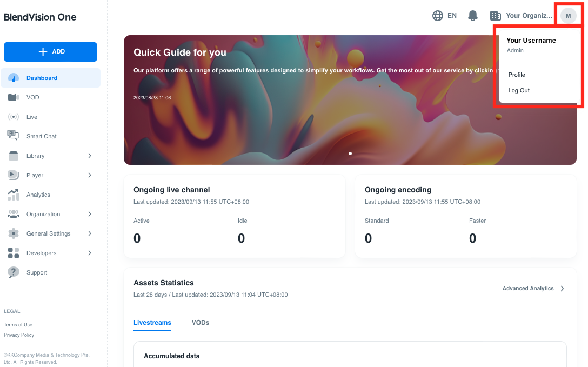Open the Live broadcast icon
The image size is (588, 367).
point(14,117)
